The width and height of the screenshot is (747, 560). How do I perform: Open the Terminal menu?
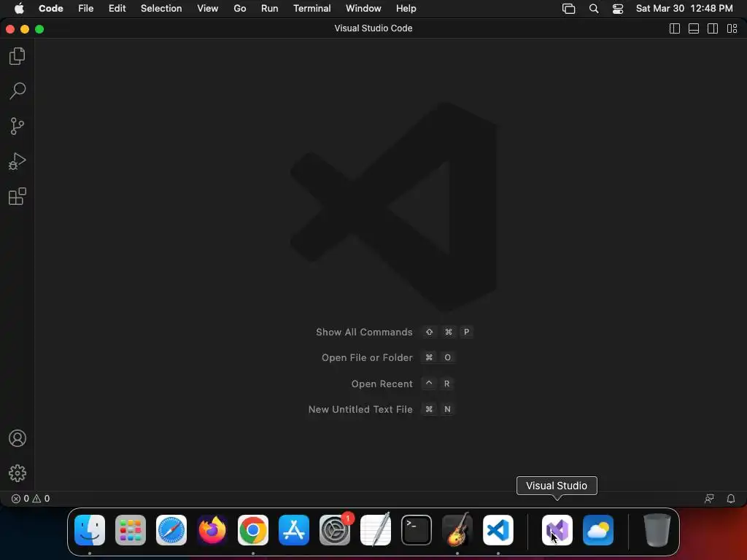coord(312,9)
